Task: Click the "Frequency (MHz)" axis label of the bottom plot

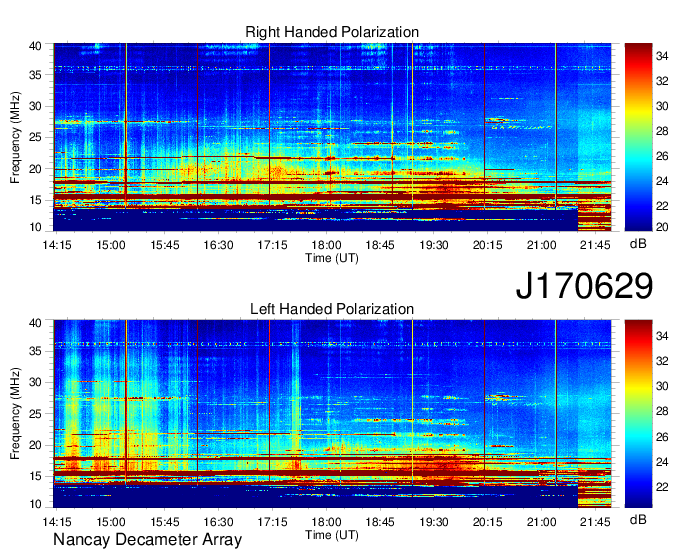Action: tap(15, 414)
